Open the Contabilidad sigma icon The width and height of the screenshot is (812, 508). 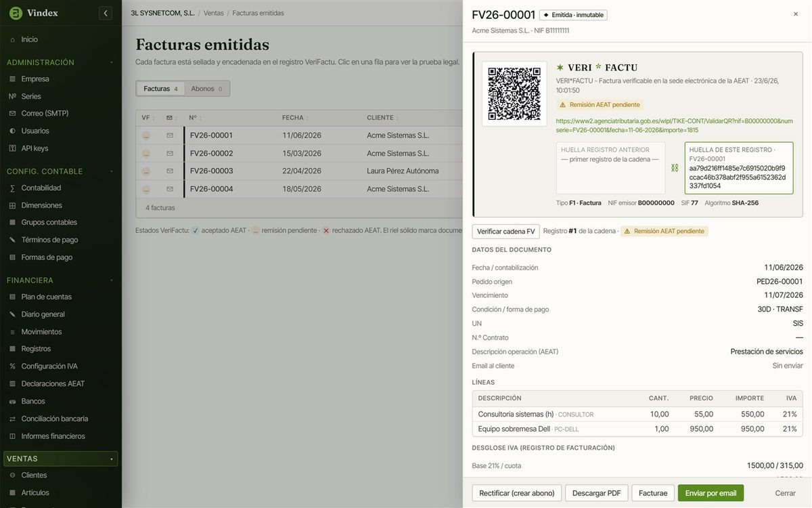point(12,188)
